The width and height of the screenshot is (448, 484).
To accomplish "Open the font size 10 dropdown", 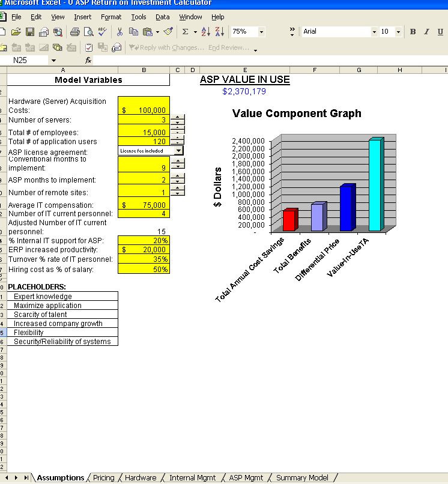I will [398, 31].
